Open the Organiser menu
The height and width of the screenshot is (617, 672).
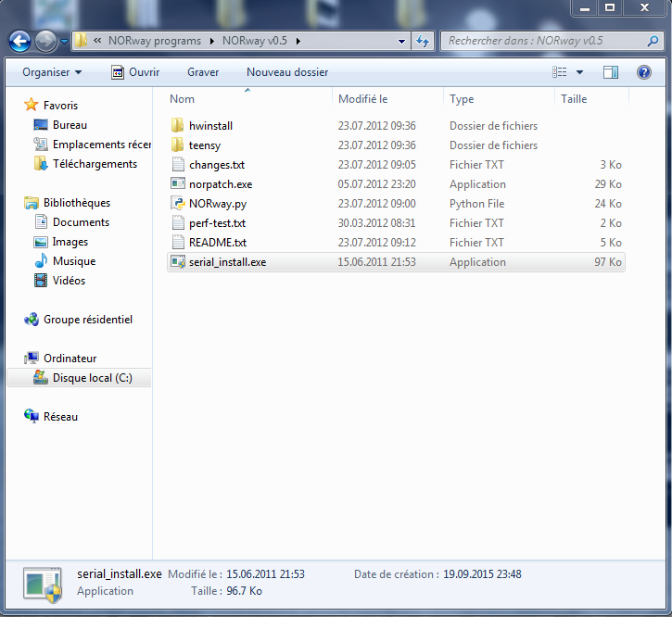[x=52, y=72]
